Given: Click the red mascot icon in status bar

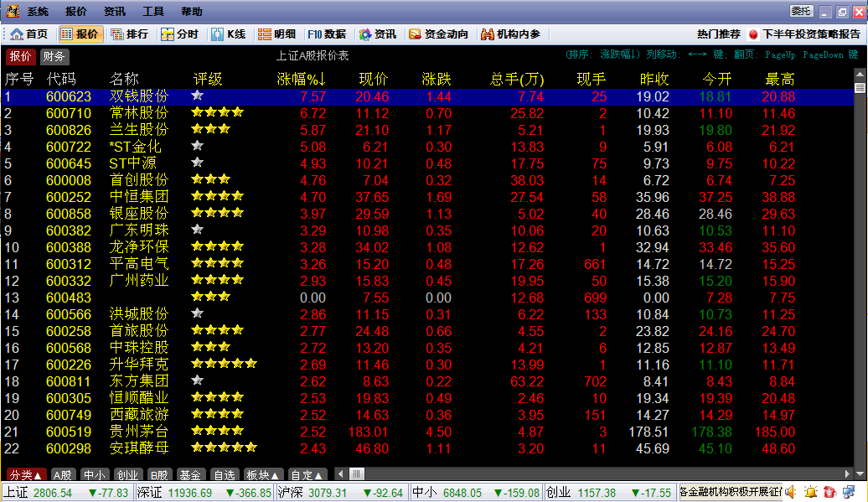Looking at the screenshot, I should coord(829,491).
